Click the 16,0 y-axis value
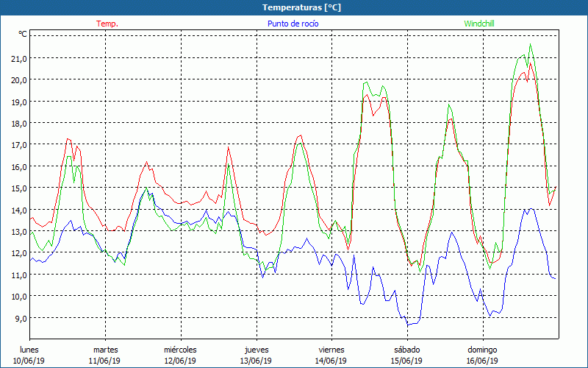588x368 pixels. [19, 167]
